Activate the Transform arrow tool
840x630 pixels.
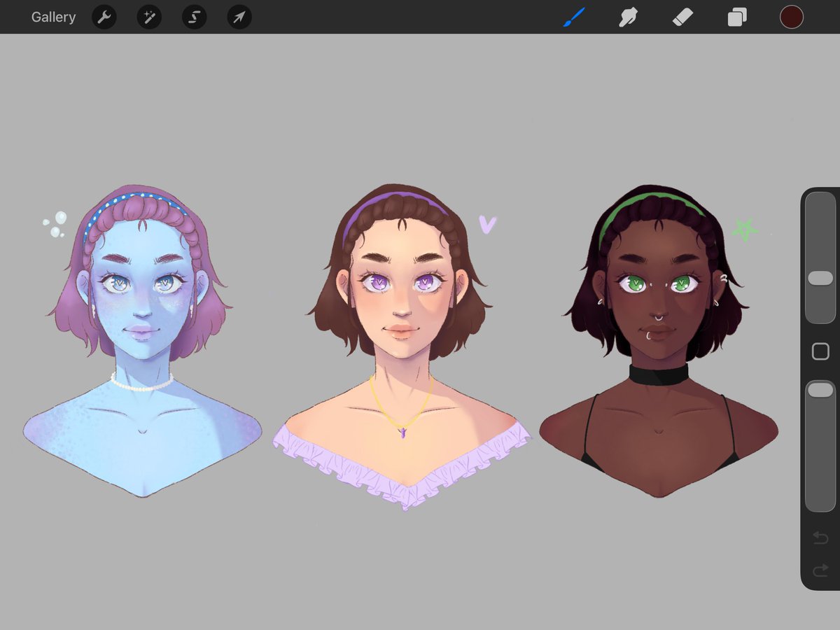click(x=239, y=17)
